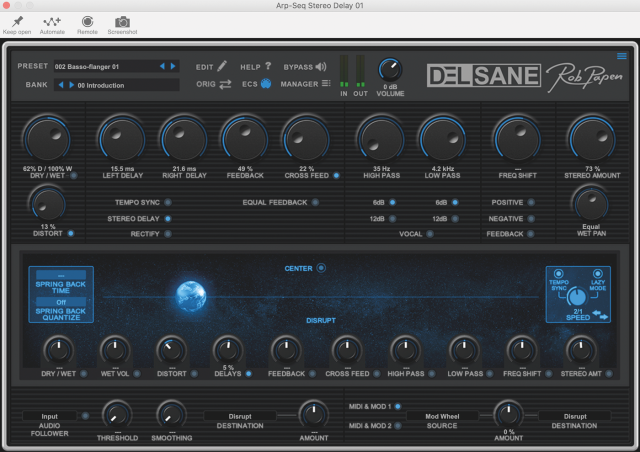Image resolution: width=640 pixels, height=452 pixels.
Task: Toggle Disrupt DRY / WET target light
Action: 83,373
